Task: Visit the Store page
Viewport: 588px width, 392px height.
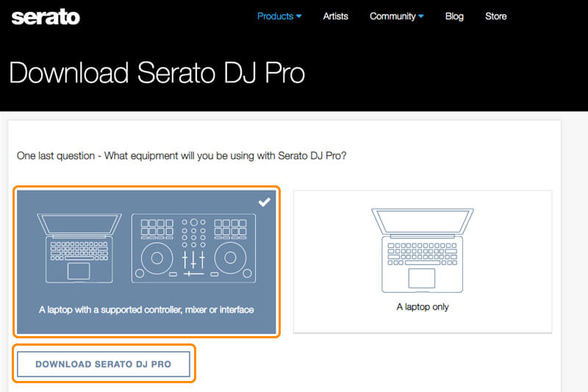Action: [x=495, y=16]
